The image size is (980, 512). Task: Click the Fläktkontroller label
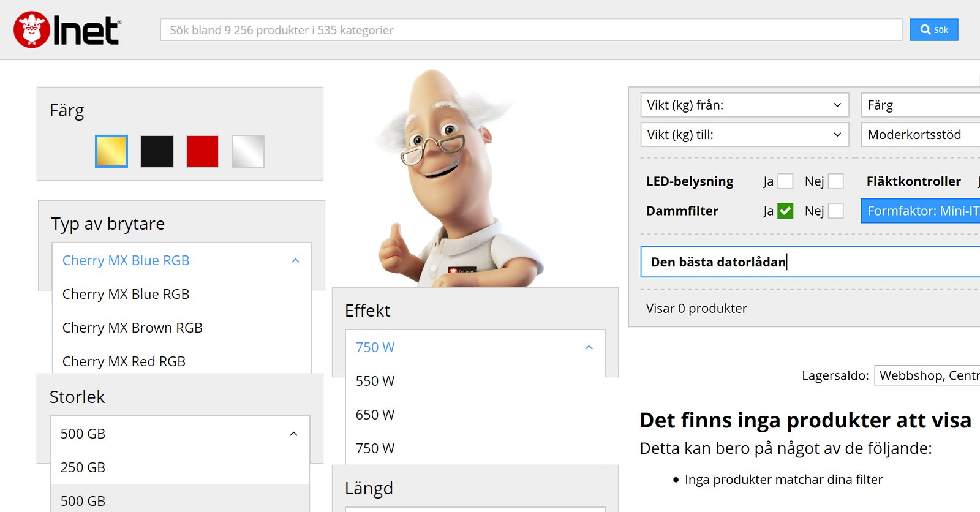(x=913, y=181)
